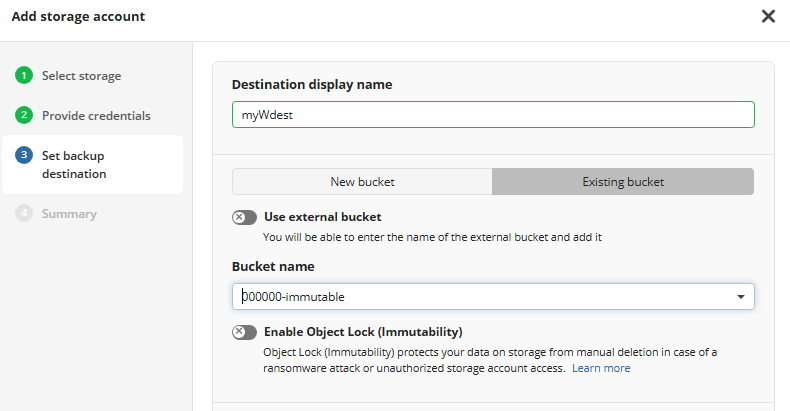Image resolution: width=790 pixels, height=411 pixels.
Task: Click the Enable Object Lock label text
Action: 363,332
